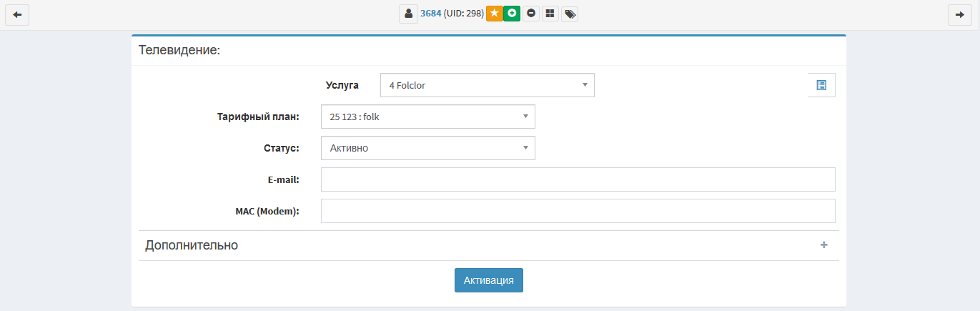Click the UID: 298 text
The height and width of the screenshot is (311, 980).
tap(464, 14)
